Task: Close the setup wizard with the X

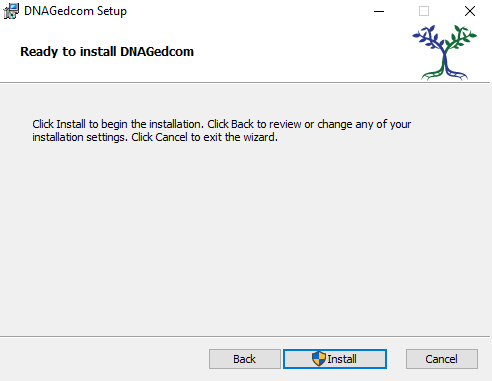Action: pos(470,11)
